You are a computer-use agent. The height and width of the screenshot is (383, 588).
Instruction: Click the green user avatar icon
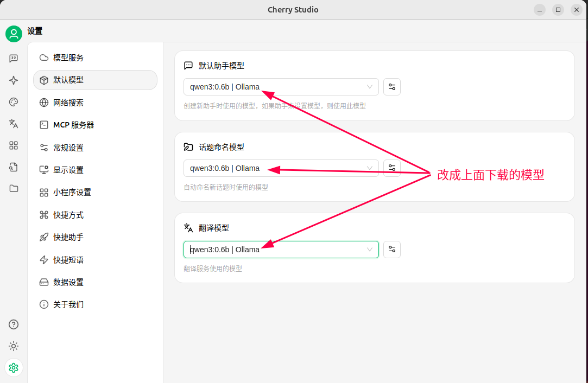[14, 34]
